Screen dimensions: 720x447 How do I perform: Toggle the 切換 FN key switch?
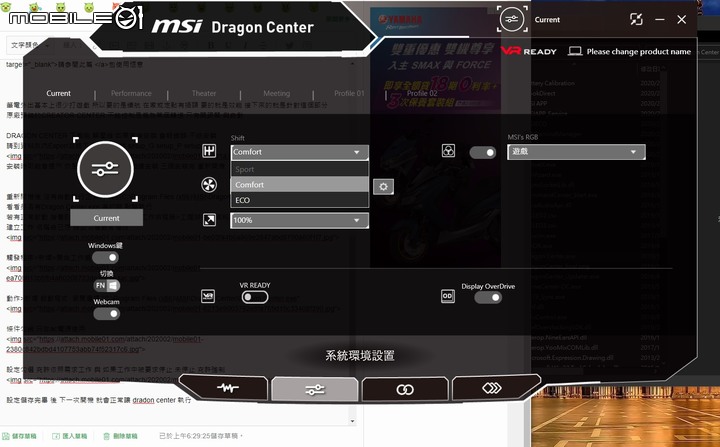(x=107, y=285)
